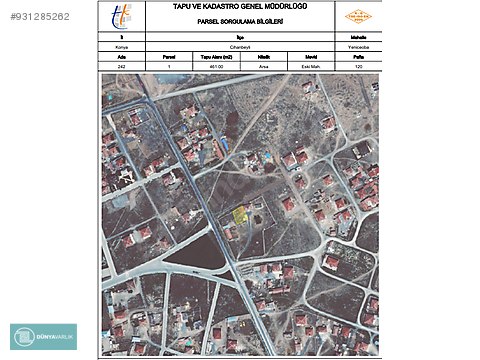Click the "Nitelik" header cell
Viewport: 480px width, 360px height.
coord(264,57)
